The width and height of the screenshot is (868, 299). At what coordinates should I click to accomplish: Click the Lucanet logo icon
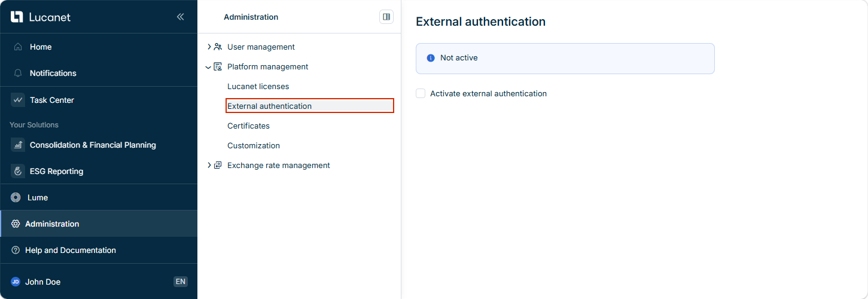point(17,17)
